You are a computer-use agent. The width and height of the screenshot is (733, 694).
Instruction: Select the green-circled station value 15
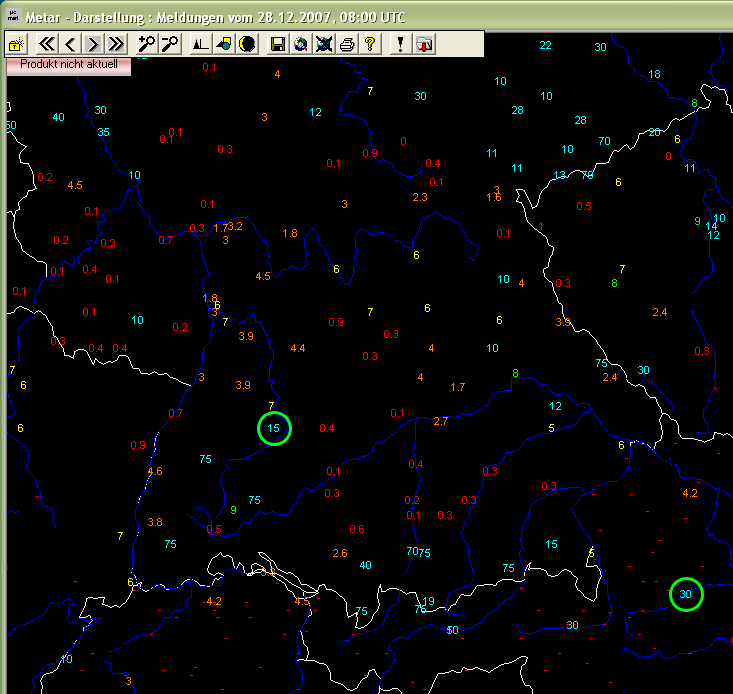pyautogui.click(x=274, y=428)
